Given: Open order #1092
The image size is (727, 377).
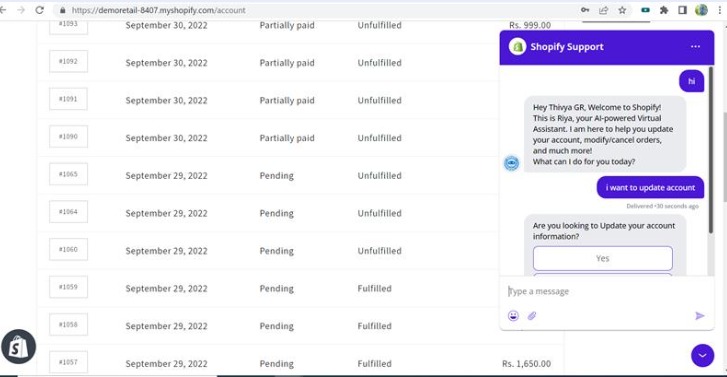Looking at the screenshot, I should click(68, 61).
